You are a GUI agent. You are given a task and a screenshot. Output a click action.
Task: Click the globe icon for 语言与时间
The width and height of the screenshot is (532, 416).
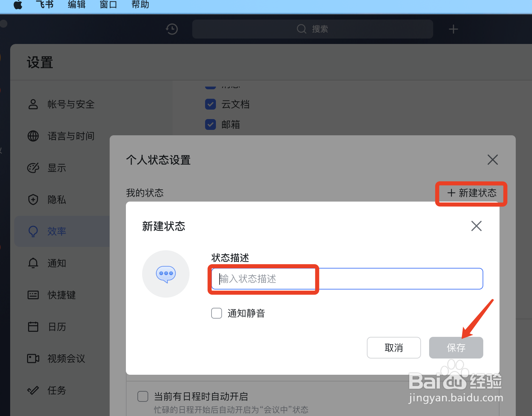coord(33,136)
